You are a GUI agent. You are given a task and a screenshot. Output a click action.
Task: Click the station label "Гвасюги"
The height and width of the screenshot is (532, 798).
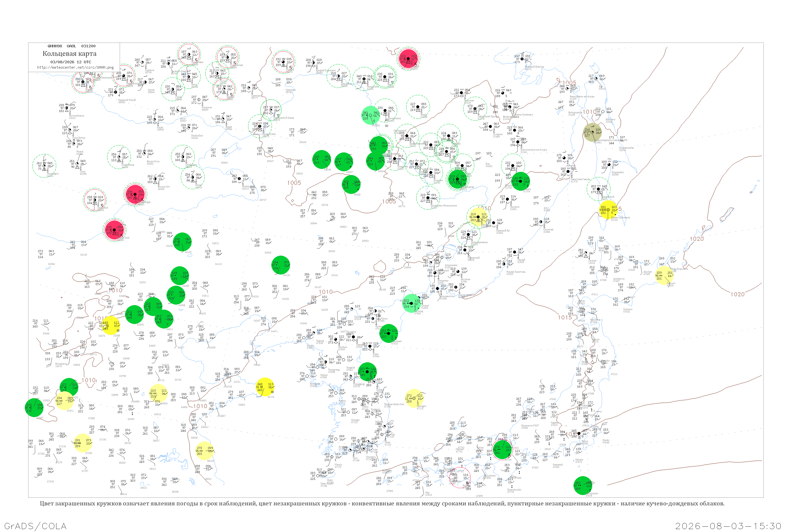(x=515, y=207)
